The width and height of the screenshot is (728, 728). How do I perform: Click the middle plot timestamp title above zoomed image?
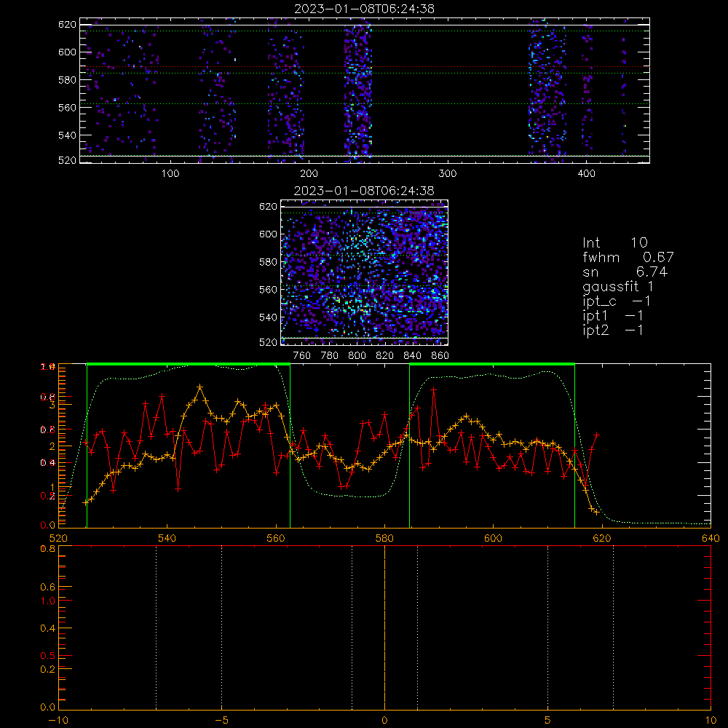364,191
